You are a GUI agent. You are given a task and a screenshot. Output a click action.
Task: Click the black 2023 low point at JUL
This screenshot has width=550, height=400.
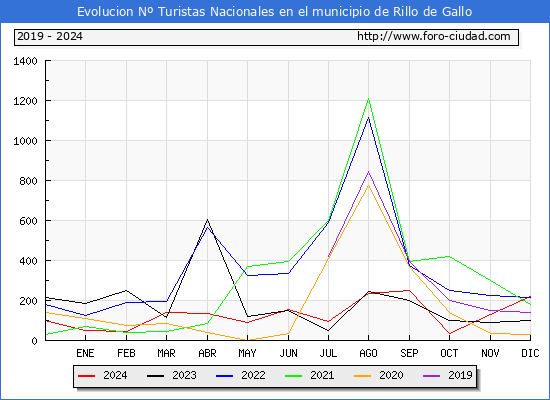point(328,331)
